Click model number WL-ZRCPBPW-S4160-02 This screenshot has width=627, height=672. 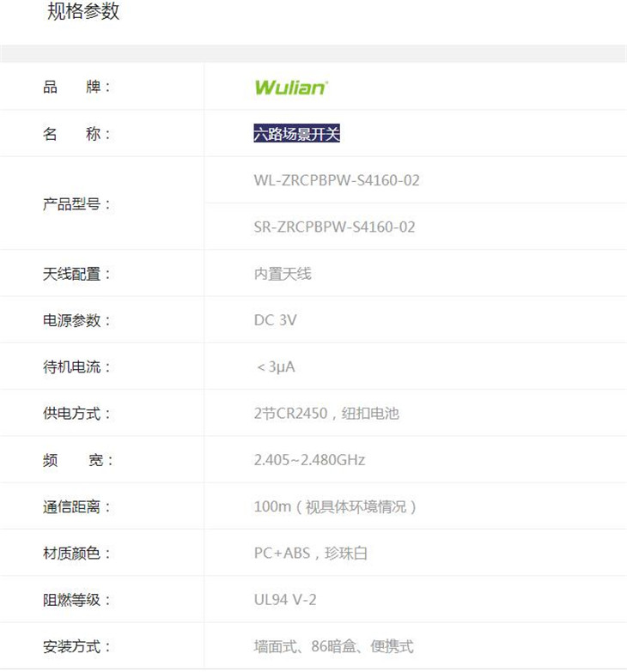(x=337, y=180)
